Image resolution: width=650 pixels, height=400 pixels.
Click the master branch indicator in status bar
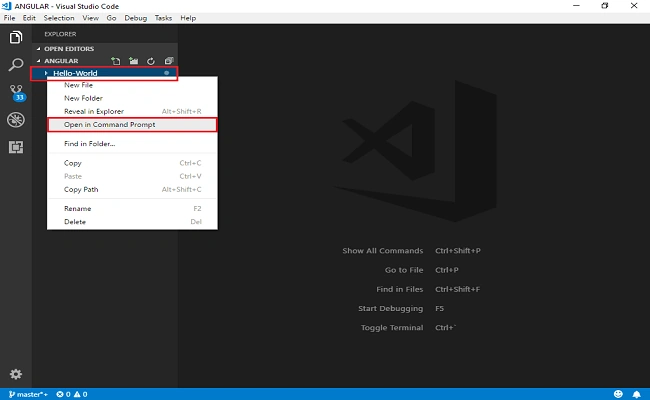pos(28,394)
